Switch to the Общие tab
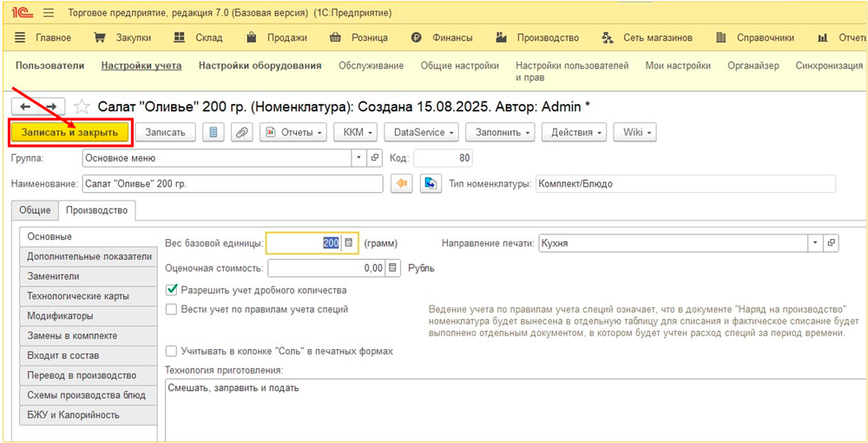Screen dimensions: 868x443 (x=35, y=210)
